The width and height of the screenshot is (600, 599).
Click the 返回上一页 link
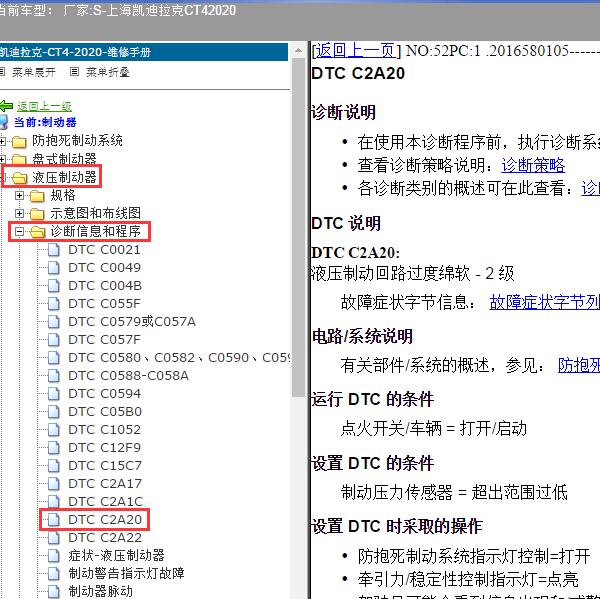tap(355, 51)
